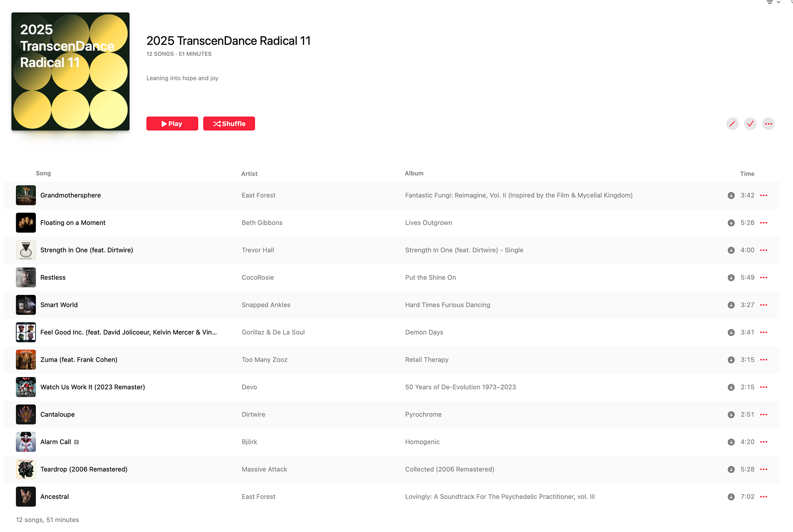
Task: Click the download icon for Ancestral
Action: click(731, 497)
